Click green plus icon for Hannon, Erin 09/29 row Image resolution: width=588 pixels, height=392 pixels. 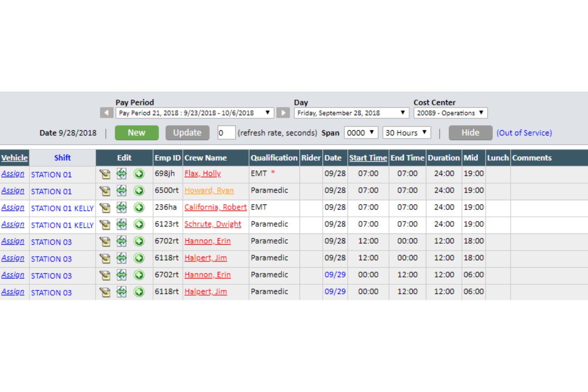(139, 275)
